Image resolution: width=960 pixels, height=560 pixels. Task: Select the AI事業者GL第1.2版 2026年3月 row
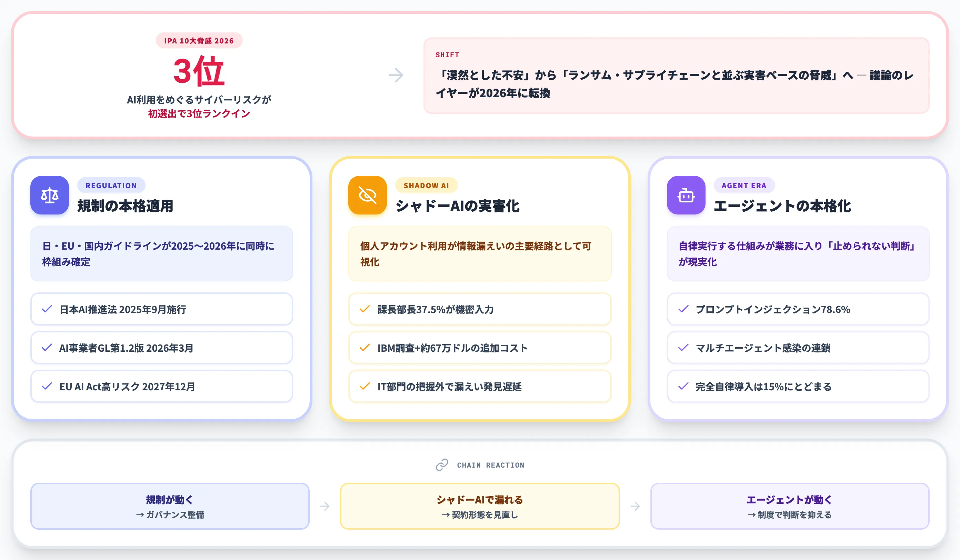coord(161,348)
